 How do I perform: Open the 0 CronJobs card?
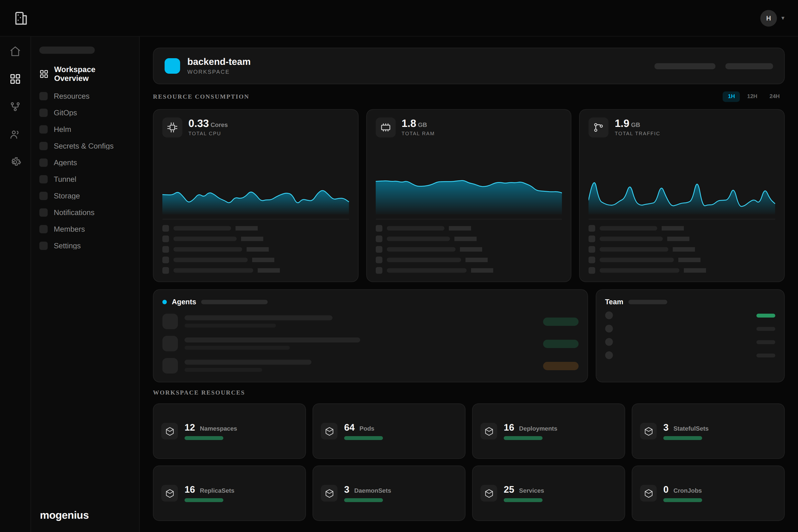pyautogui.click(x=708, y=493)
